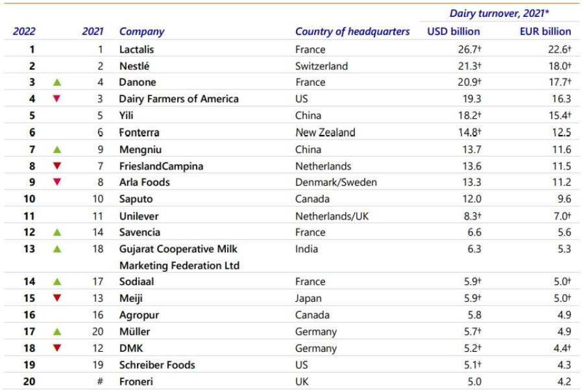The image size is (582, 392).
Task: Click the green up arrow beside Mengniu
Action: click(57, 149)
